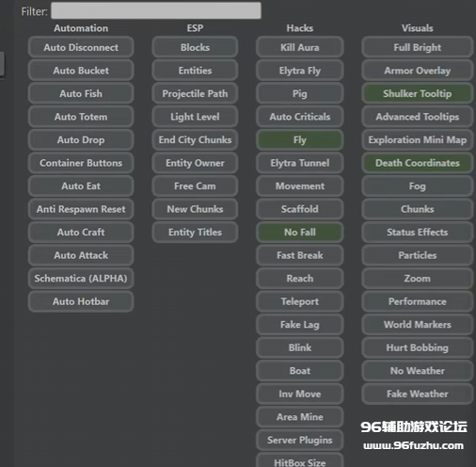Turn on No Weather
The height and width of the screenshot is (467, 476).
pos(418,371)
